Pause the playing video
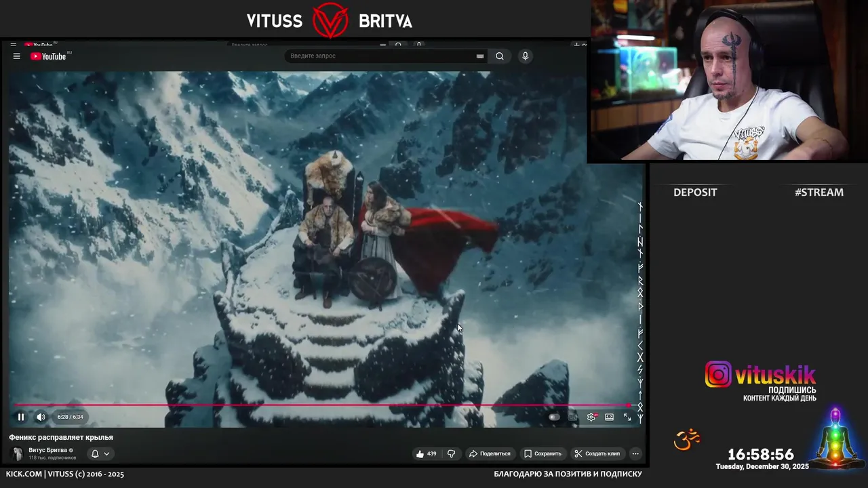 [x=21, y=417]
